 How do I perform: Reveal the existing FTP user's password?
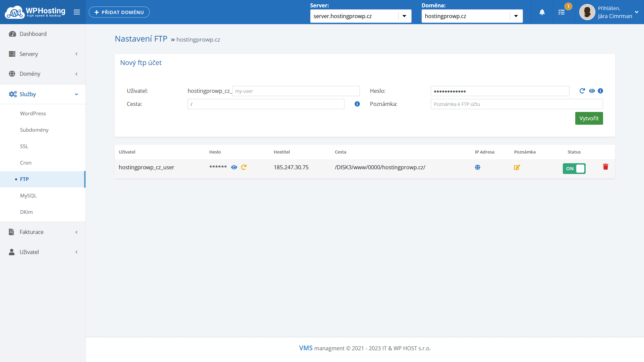[x=234, y=167]
